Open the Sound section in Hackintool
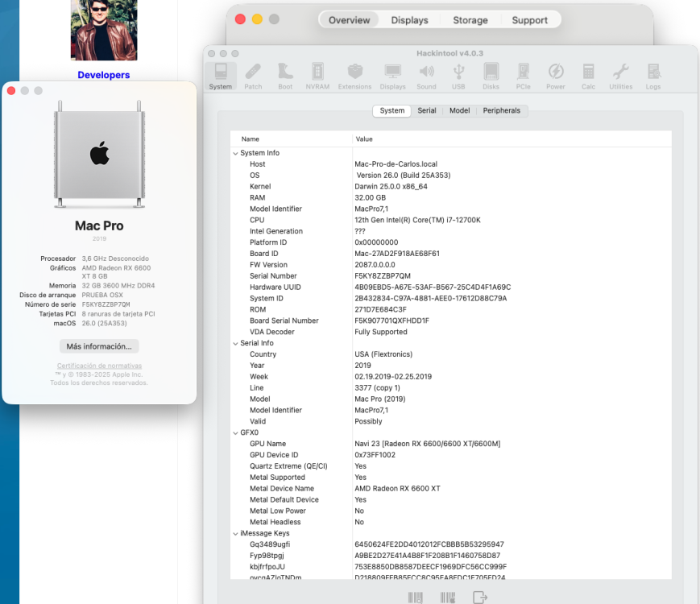The height and width of the screenshot is (604, 700). point(426,77)
